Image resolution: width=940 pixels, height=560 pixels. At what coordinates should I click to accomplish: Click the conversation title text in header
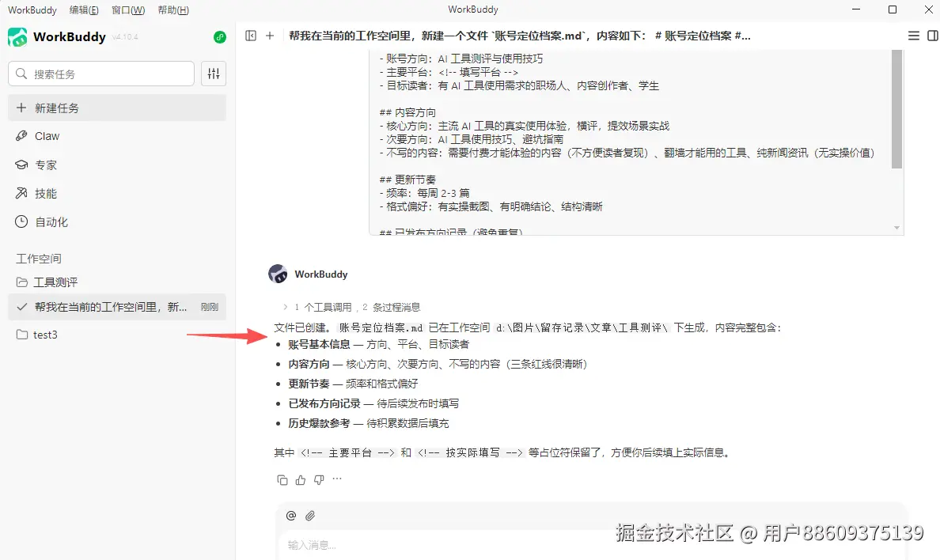[519, 36]
